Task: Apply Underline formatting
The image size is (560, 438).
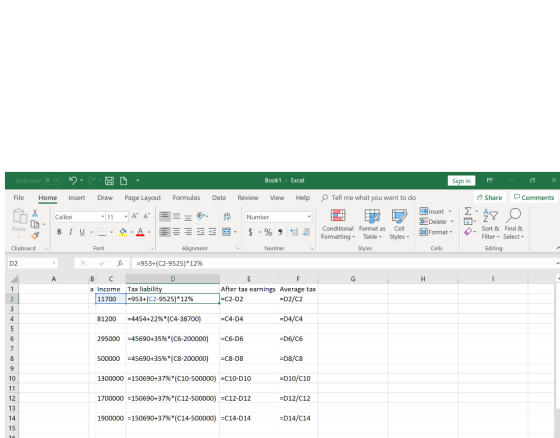Action: click(82, 232)
